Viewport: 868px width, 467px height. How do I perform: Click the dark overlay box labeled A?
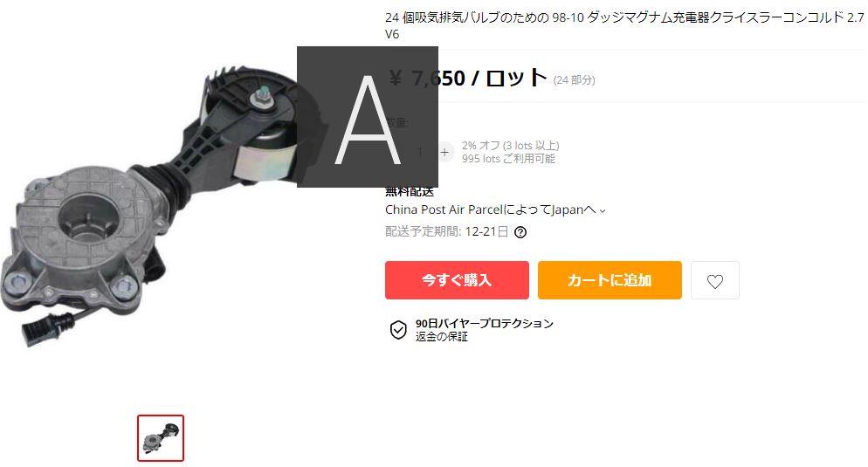coord(368,117)
